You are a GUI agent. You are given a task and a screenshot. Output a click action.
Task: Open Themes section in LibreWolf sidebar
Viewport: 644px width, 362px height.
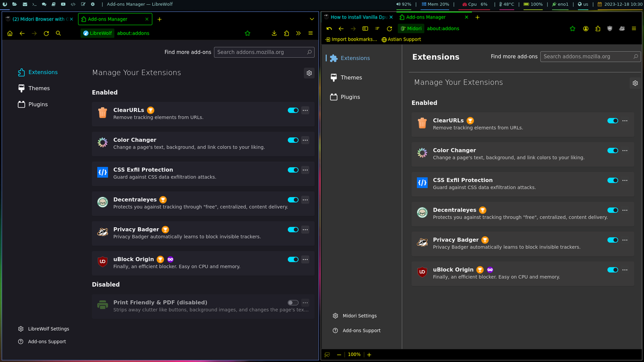pyautogui.click(x=34, y=88)
